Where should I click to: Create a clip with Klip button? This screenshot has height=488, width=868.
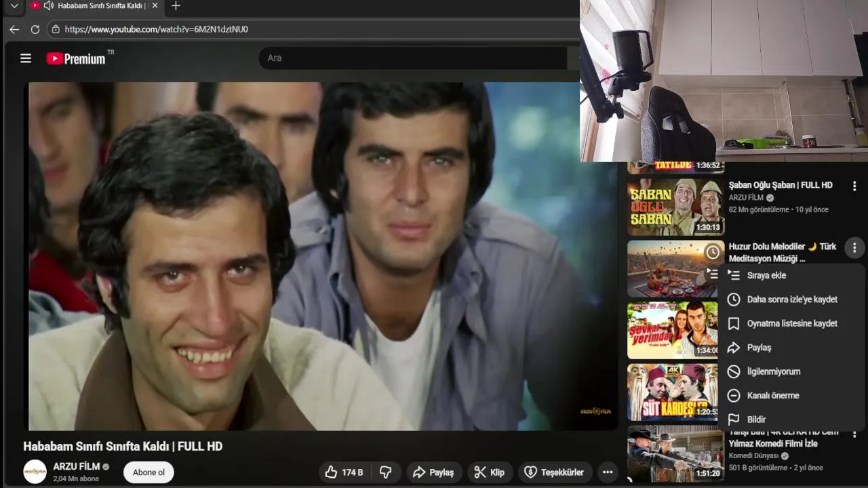click(x=490, y=472)
